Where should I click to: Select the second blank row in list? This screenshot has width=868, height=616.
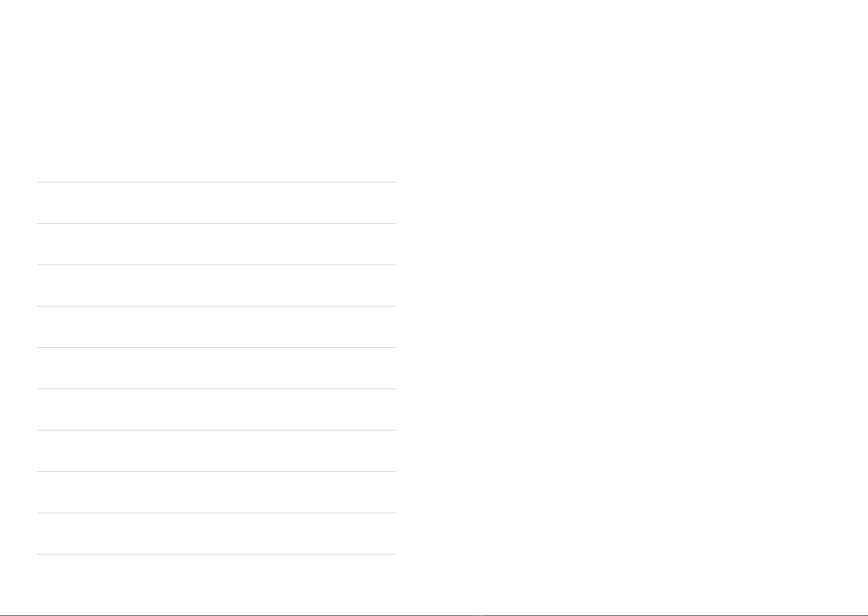216,244
